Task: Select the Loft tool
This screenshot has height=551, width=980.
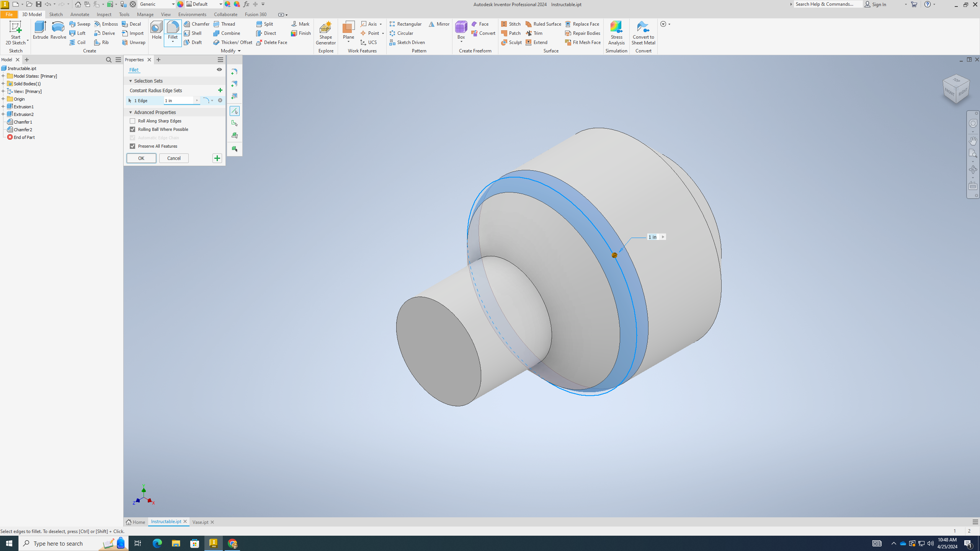Action: pyautogui.click(x=77, y=33)
